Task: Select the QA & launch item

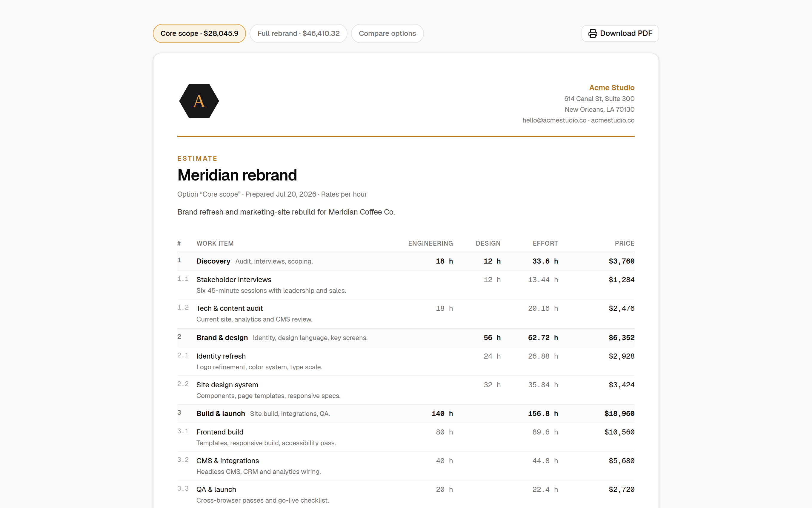Action: pyautogui.click(x=216, y=489)
